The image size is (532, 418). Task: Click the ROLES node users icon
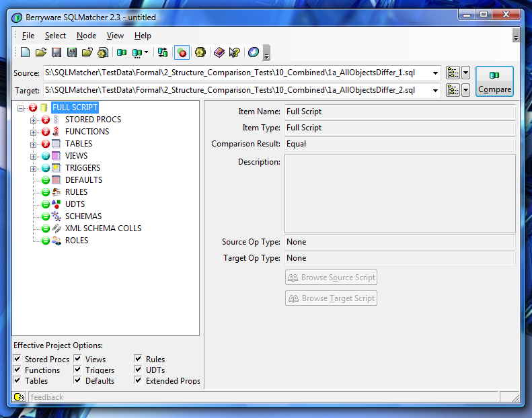(x=56, y=241)
